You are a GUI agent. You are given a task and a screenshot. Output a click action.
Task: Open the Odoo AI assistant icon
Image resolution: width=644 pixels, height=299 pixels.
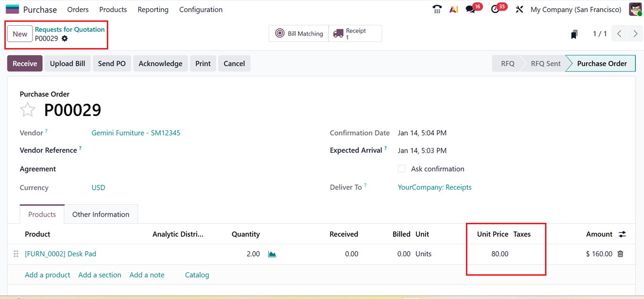(x=453, y=9)
